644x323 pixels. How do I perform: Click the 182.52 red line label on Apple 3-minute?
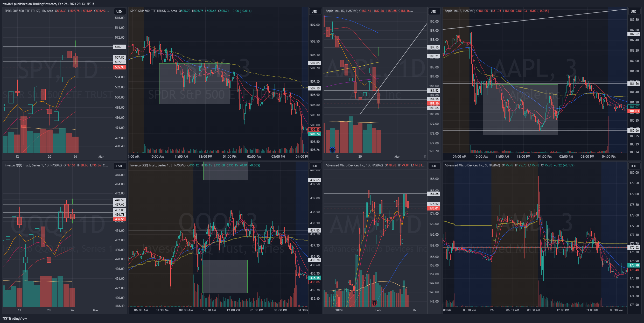634,34
